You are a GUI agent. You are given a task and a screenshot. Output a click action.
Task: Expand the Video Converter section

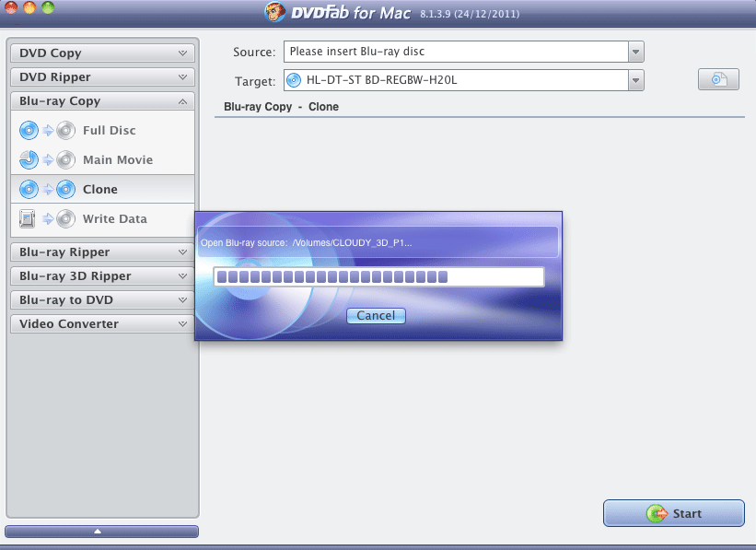pos(102,323)
